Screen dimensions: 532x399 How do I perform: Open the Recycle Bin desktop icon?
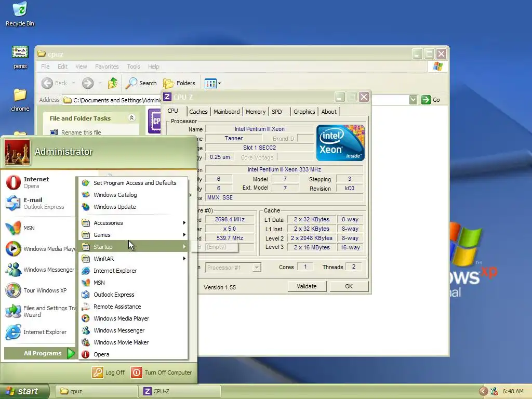tap(20, 14)
